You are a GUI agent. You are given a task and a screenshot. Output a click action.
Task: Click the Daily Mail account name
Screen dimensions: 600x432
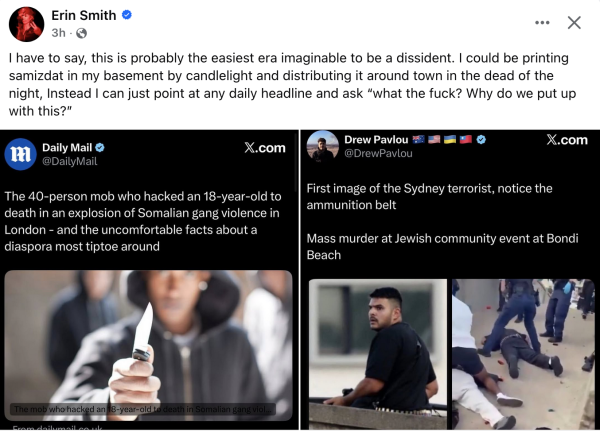click(x=67, y=147)
